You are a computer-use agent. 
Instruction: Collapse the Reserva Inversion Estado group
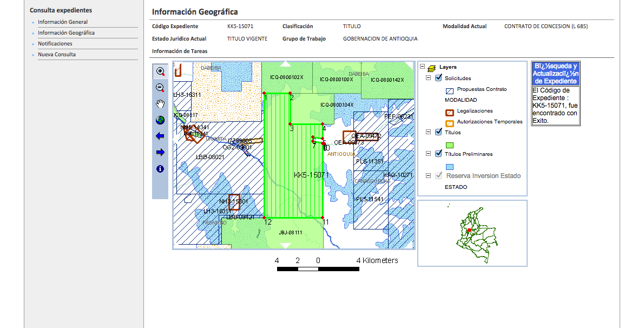[429, 175]
